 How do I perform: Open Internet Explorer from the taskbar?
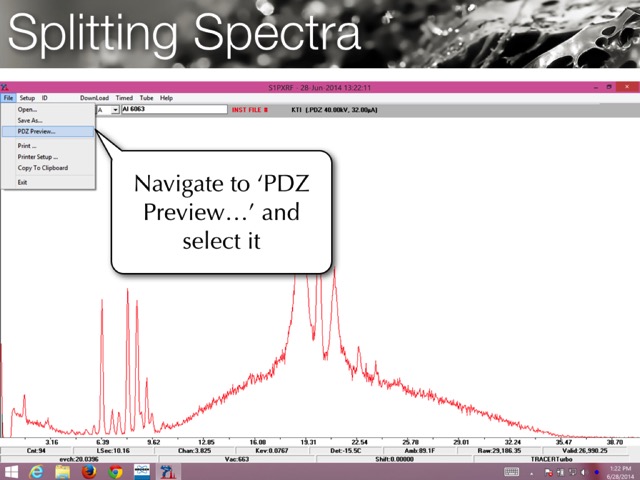[37, 471]
